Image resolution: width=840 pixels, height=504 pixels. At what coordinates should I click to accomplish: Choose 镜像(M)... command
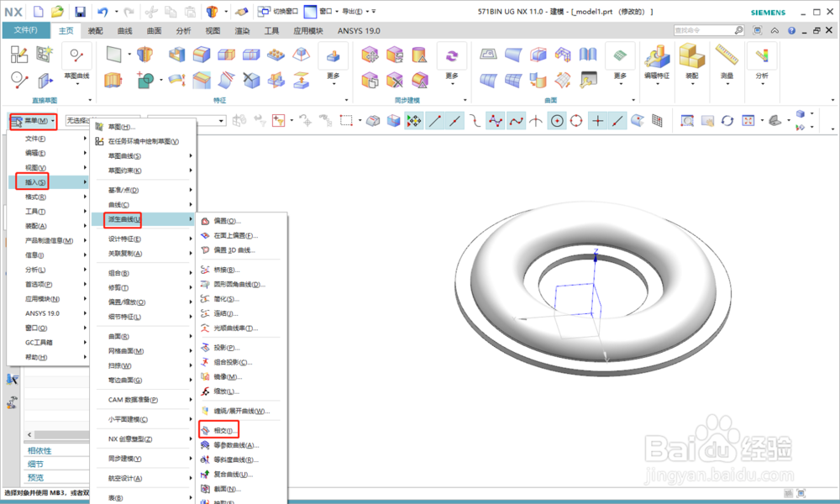click(242, 376)
